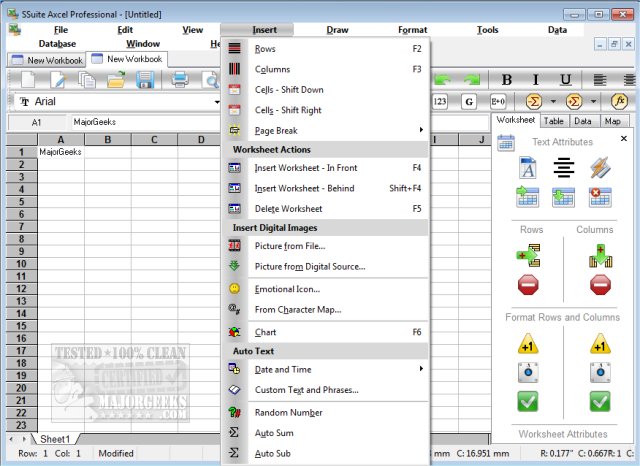Click the second Sigma sum icon

573,101
